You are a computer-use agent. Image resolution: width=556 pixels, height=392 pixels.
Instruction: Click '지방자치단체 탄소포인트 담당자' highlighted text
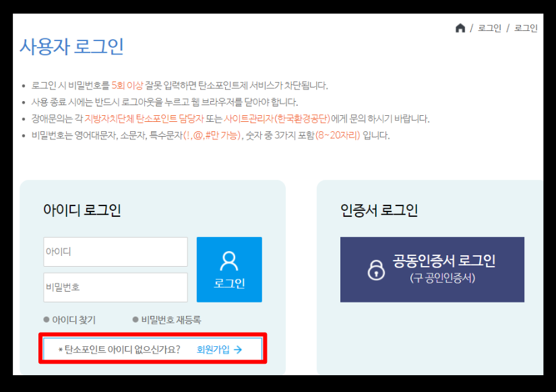(144, 119)
